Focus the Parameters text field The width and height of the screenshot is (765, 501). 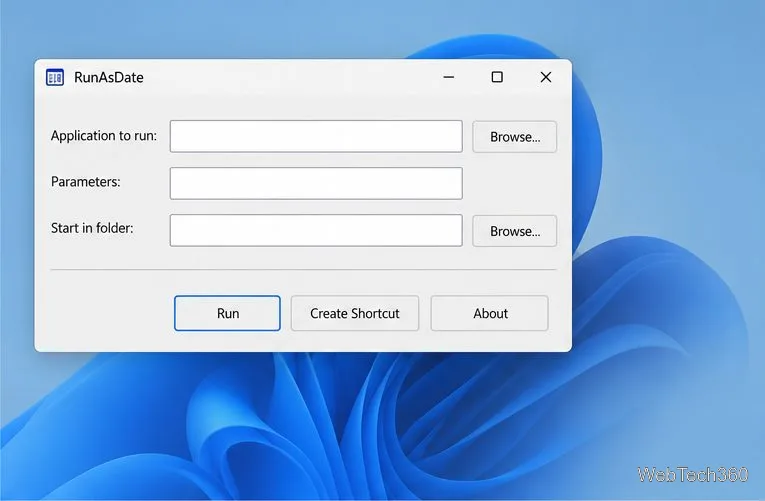(x=316, y=183)
